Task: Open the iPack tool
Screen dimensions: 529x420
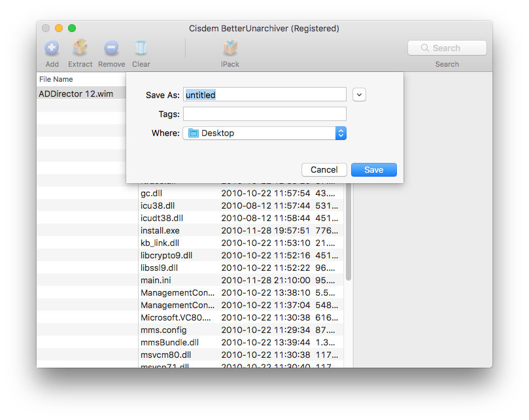Action: (230, 47)
